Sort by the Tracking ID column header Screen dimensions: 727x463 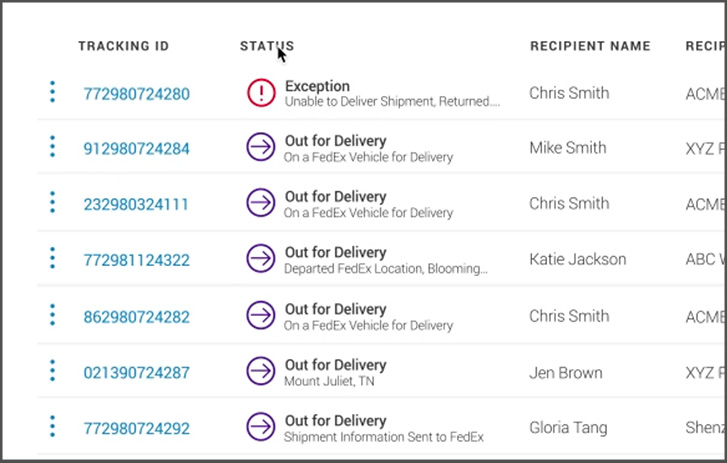(x=124, y=46)
